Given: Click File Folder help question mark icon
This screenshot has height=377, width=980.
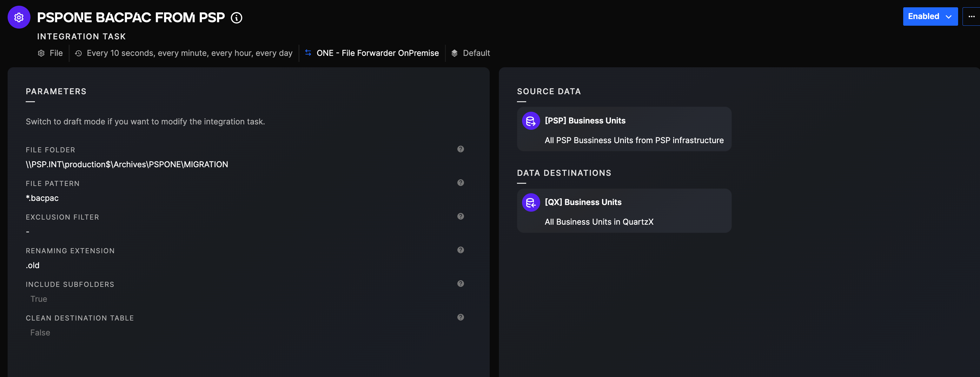Looking at the screenshot, I should tap(460, 149).
